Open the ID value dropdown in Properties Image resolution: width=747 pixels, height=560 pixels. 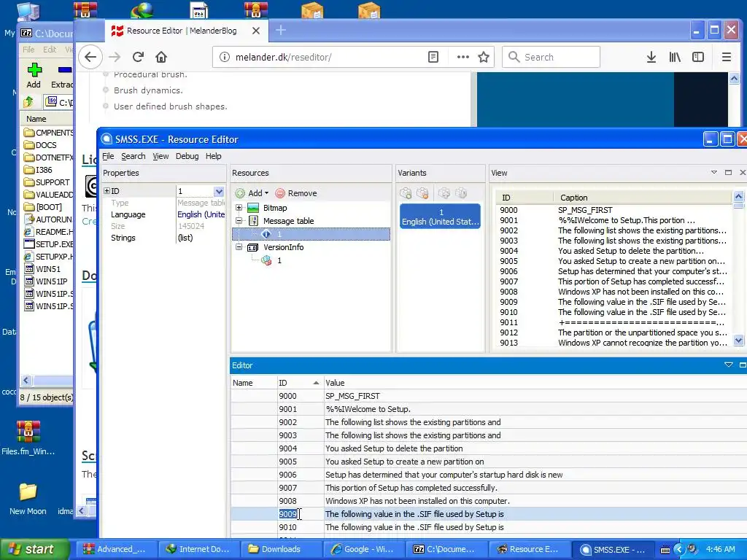click(x=219, y=192)
